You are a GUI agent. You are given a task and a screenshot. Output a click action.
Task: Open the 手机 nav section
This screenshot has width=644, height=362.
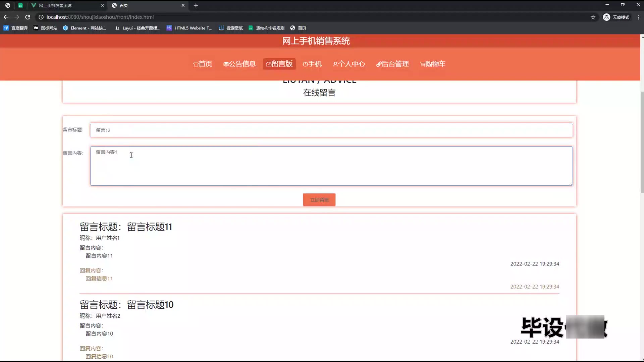tap(312, 64)
